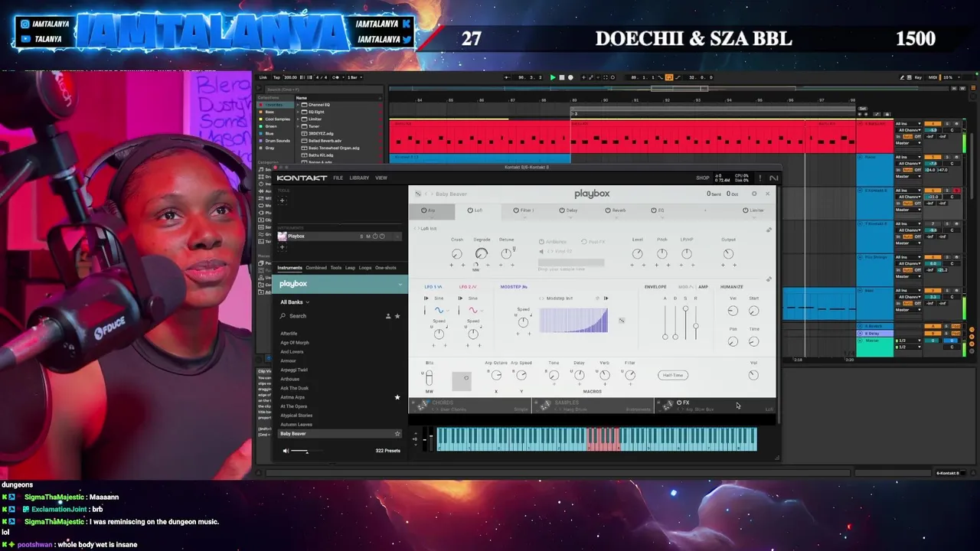Image resolution: width=980 pixels, height=551 pixels.
Task: Switch to the Loops tab
Action: pyautogui.click(x=365, y=268)
